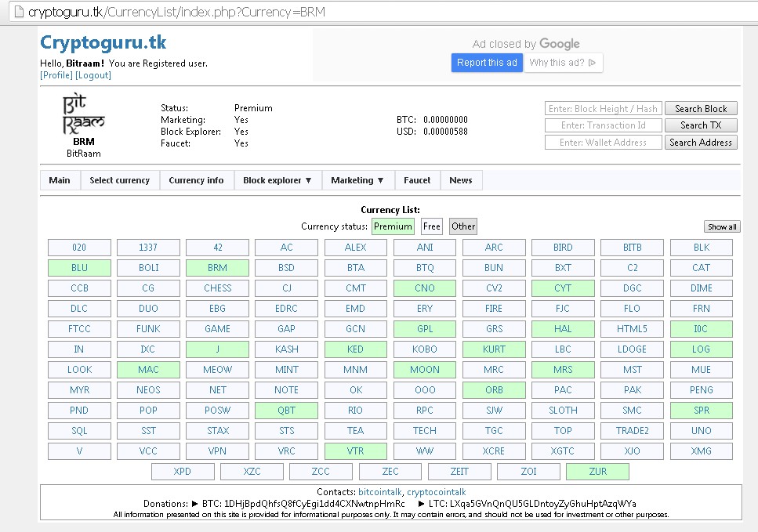
Task: Click the Report this ad button
Action: tap(487, 63)
